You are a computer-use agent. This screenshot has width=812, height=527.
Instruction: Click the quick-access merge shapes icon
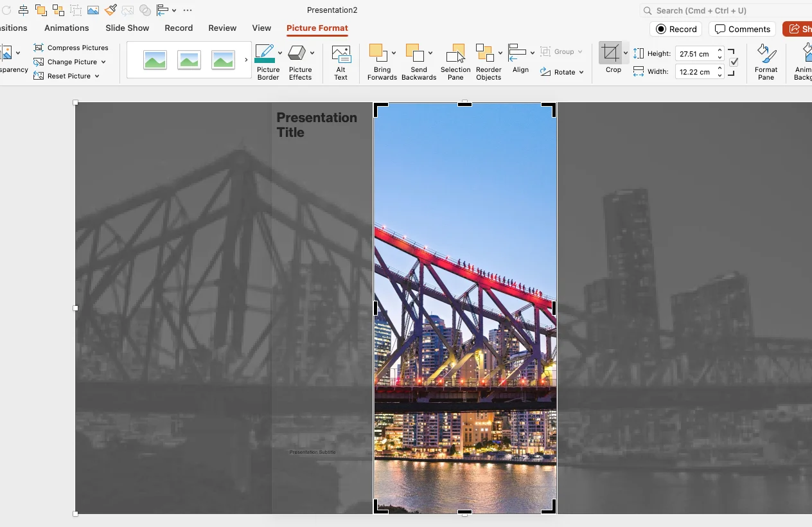click(145, 10)
